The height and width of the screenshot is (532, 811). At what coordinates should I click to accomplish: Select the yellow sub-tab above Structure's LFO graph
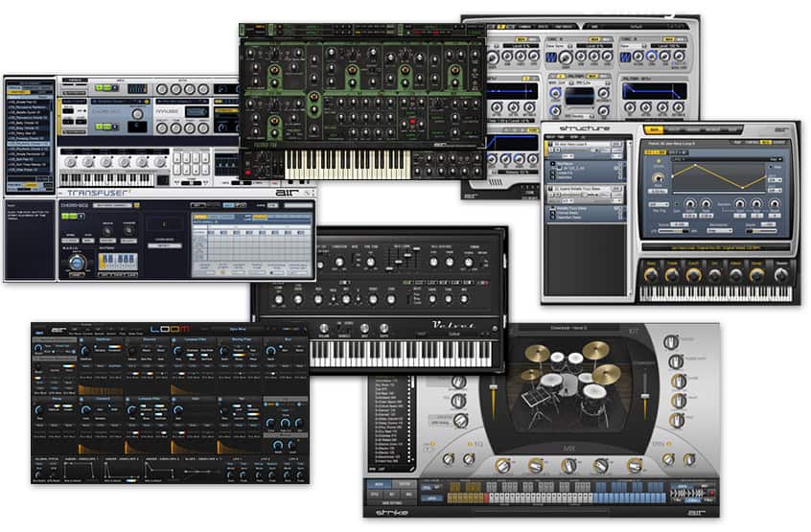point(655,152)
